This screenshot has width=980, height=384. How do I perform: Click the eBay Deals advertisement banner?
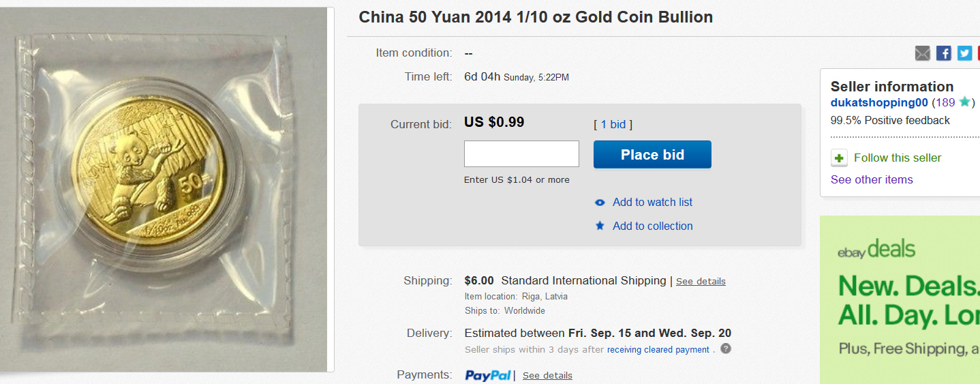tap(900, 300)
